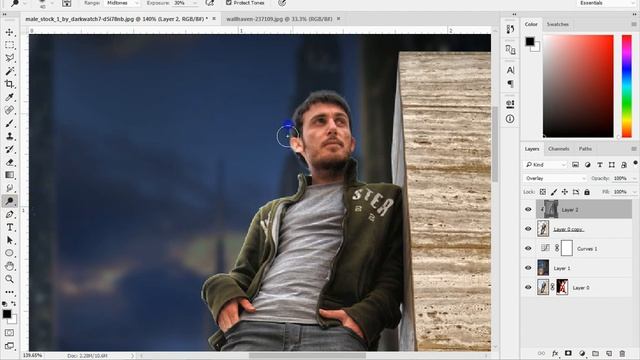The height and width of the screenshot is (360, 640).
Task: Select the Eyedropper tool
Action: click(9, 97)
